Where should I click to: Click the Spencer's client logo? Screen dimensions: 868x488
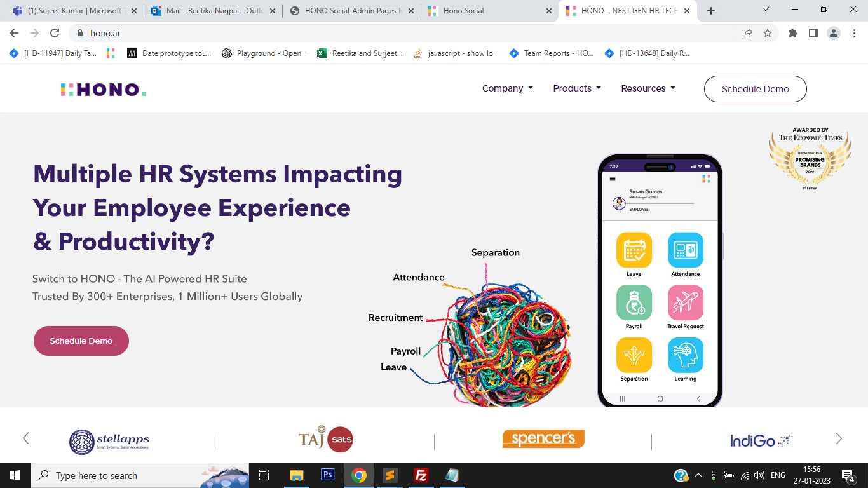[x=543, y=438]
